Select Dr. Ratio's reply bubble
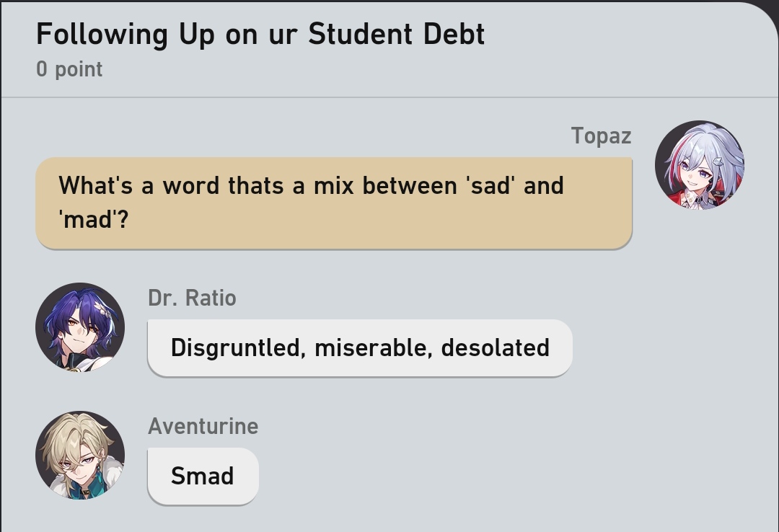The height and width of the screenshot is (532, 779). [359, 347]
